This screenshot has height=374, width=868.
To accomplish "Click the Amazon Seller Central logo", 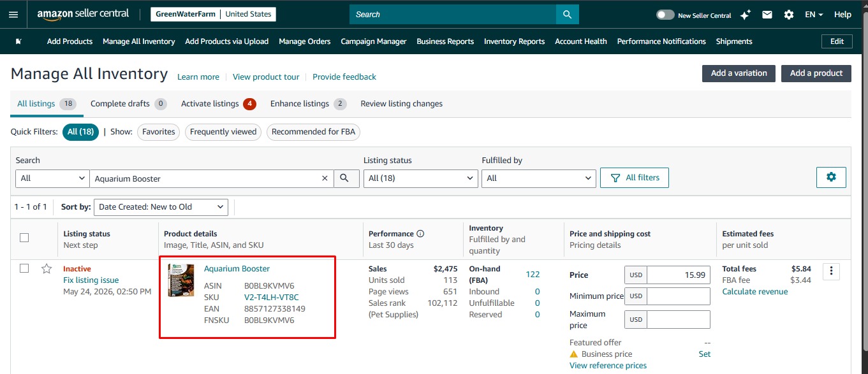I will tap(83, 14).
